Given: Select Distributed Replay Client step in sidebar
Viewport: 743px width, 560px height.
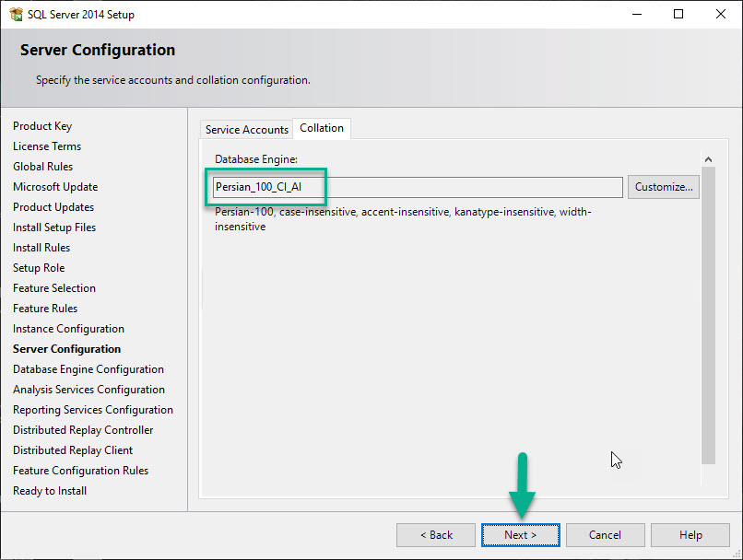Looking at the screenshot, I should click(73, 450).
